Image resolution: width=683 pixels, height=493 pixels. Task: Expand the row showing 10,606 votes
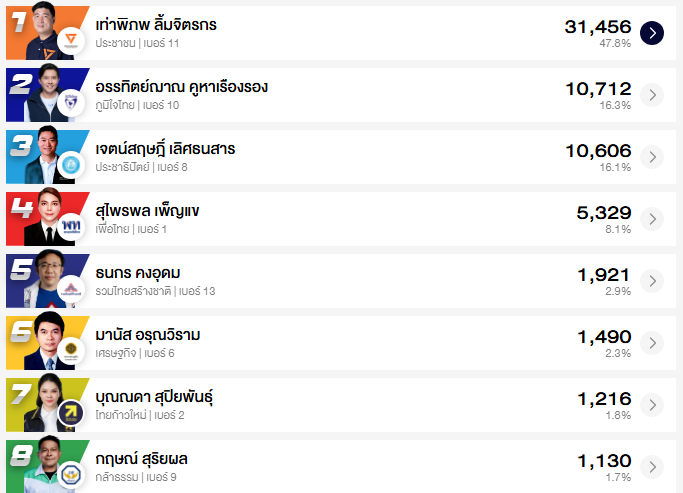coord(652,157)
